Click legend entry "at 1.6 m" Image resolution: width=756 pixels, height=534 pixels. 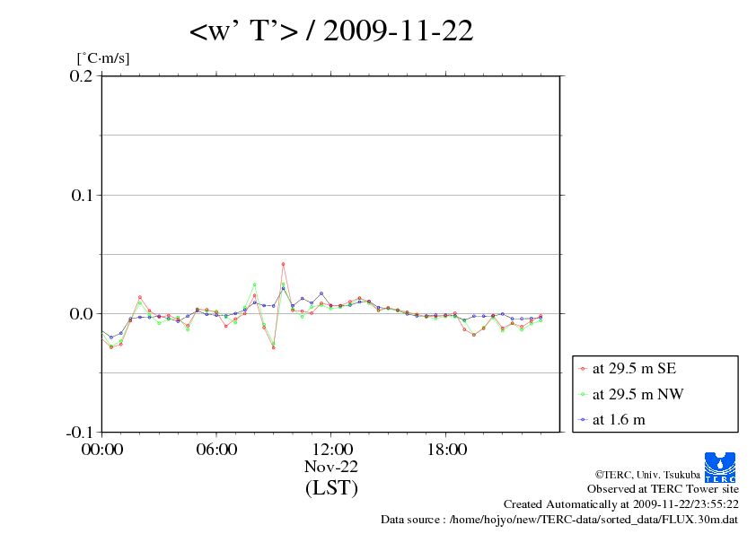tap(619, 420)
